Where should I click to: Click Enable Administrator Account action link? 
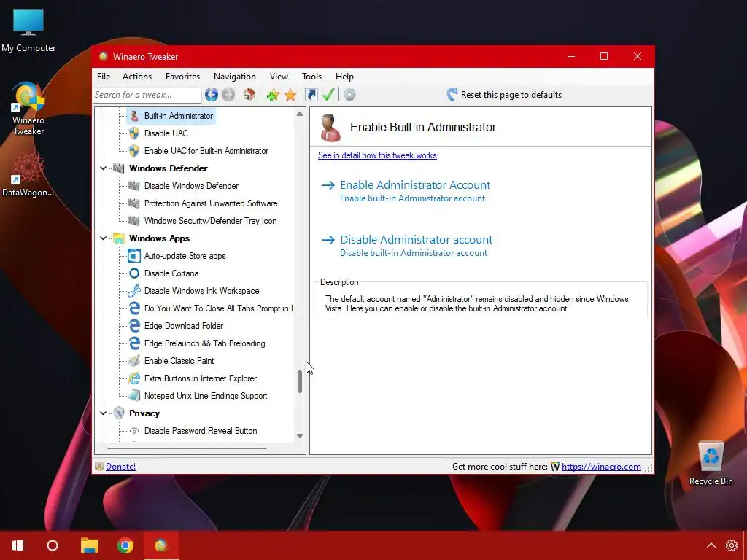click(406, 190)
